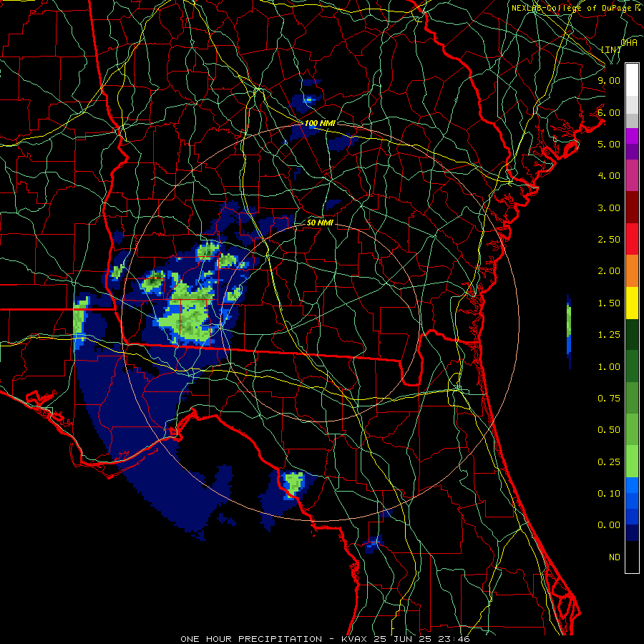Click the 50 NMI range ring label
The image size is (644, 644).
pyautogui.click(x=320, y=223)
